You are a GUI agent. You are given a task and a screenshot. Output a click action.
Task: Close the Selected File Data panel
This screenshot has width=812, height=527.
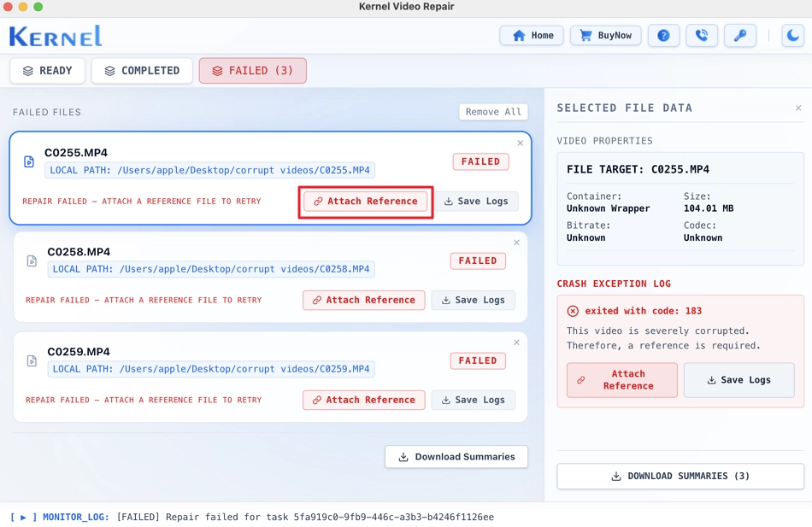coord(798,108)
